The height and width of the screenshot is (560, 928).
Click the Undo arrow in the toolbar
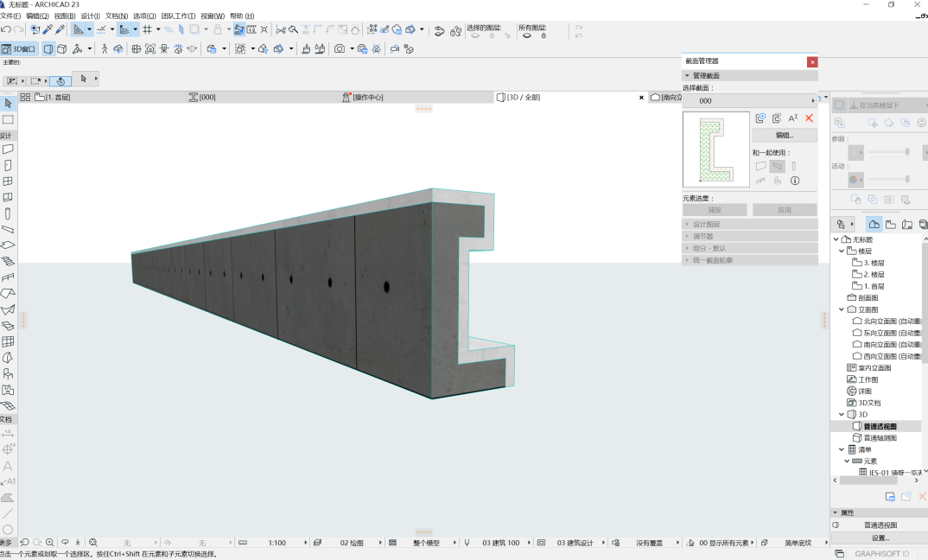click(6, 29)
